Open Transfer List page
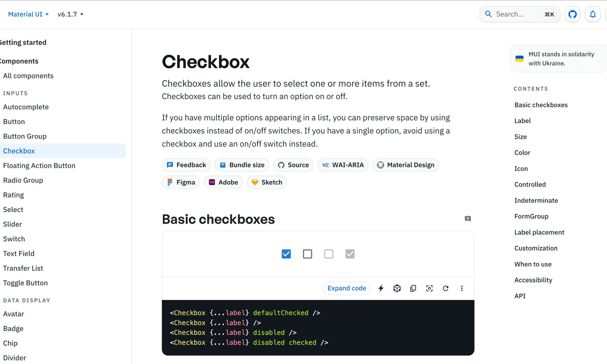Image resolution: width=607 pixels, height=364 pixels. click(x=23, y=268)
